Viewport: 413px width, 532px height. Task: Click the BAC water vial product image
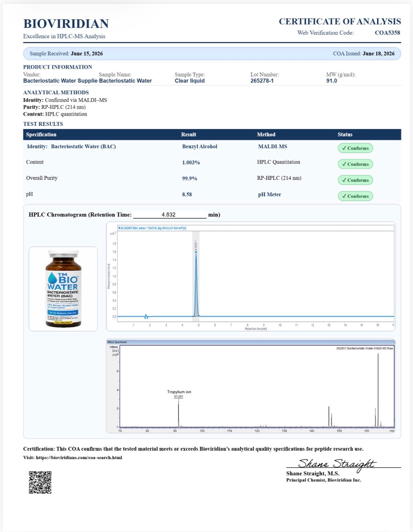pos(63,289)
